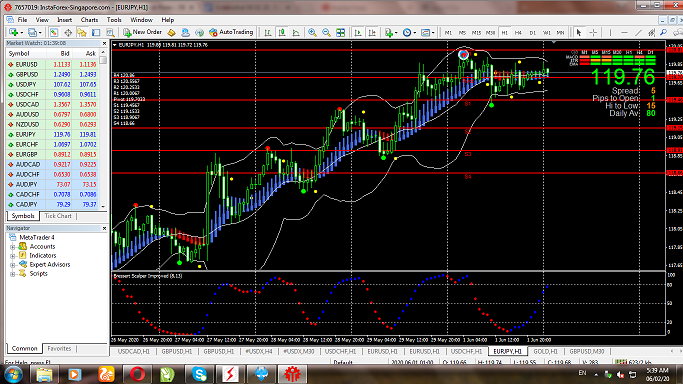The height and width of the screenshot is (384, 683).
Task: Select the vertical line drawing tool
Action: click(x=610, y=32)
